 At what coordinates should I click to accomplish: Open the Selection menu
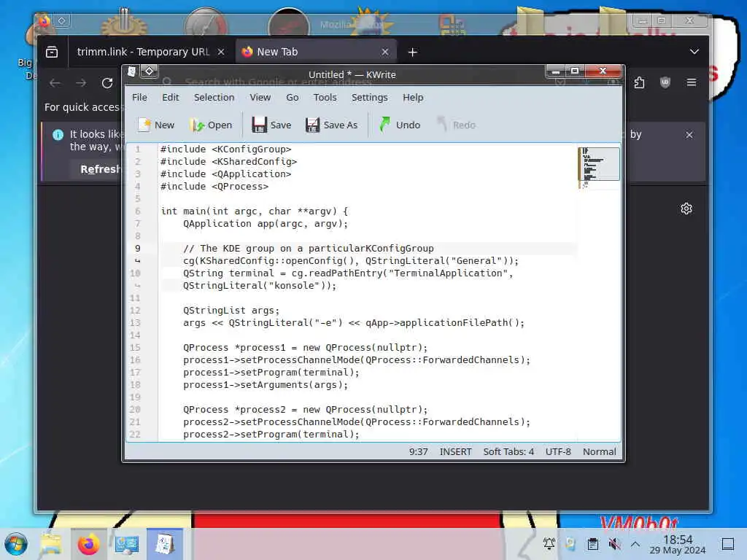pos(214,97)
